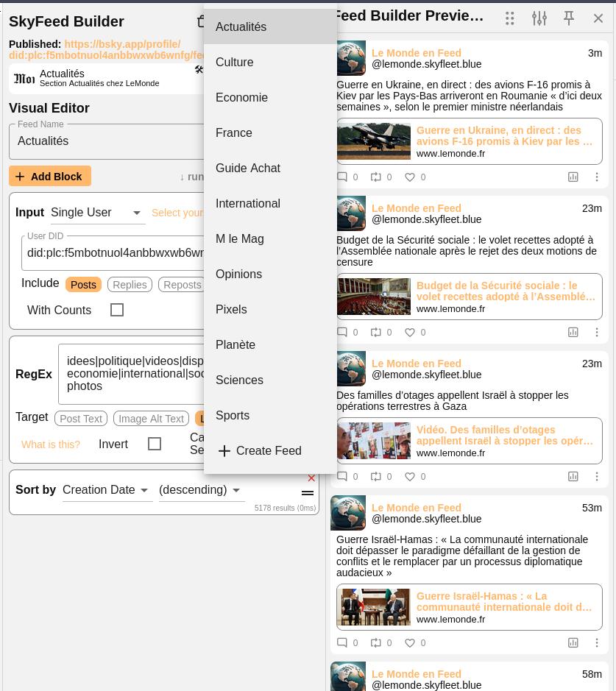Like the F-16 Ukraine post
Screen dimensions: 616x691
(410, 177)
